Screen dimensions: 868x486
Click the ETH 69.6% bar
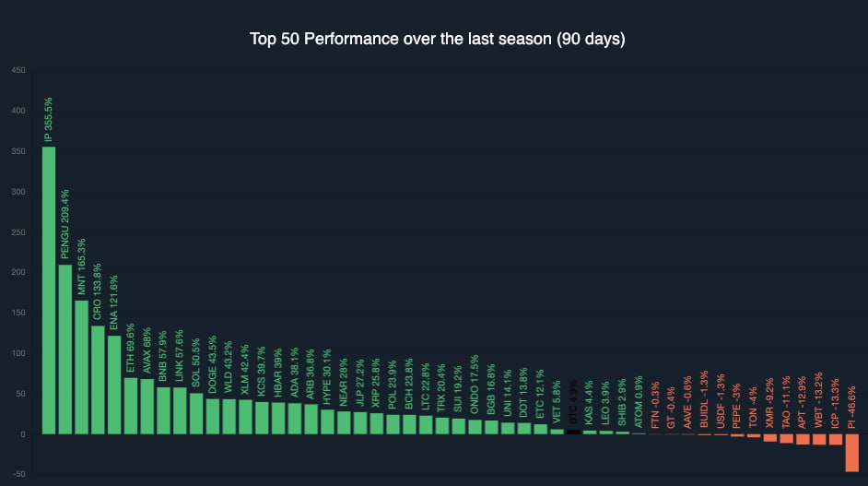(131, 406)
